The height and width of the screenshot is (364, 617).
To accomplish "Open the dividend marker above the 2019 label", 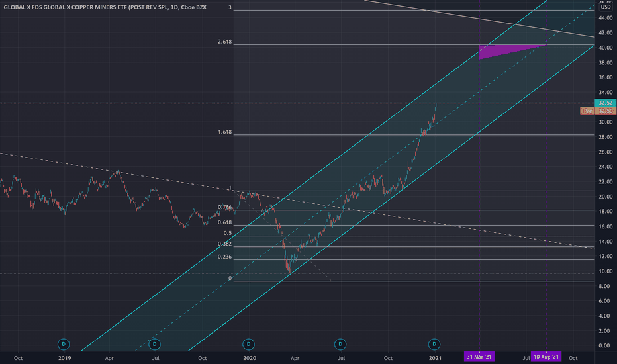I will 64,344.
